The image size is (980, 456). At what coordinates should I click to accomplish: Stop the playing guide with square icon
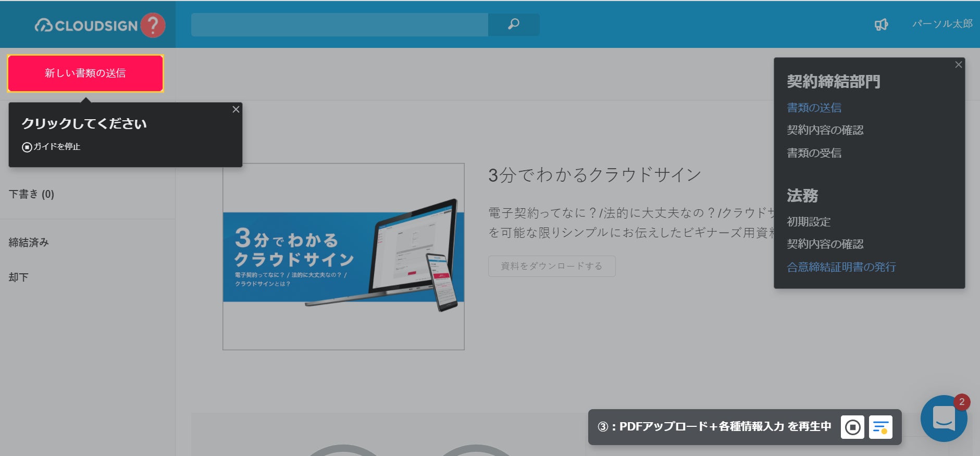tap(852, 427)
